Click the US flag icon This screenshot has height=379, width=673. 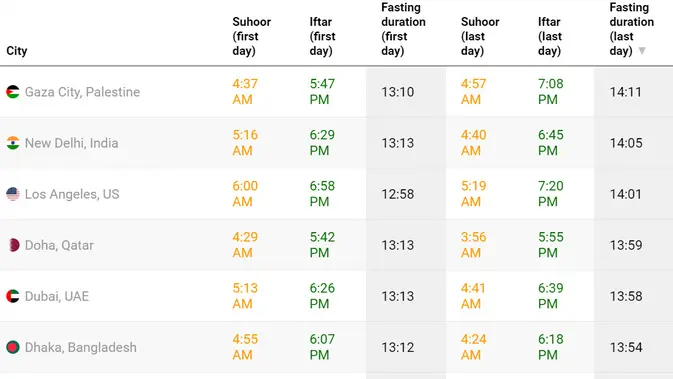(13, 194)
